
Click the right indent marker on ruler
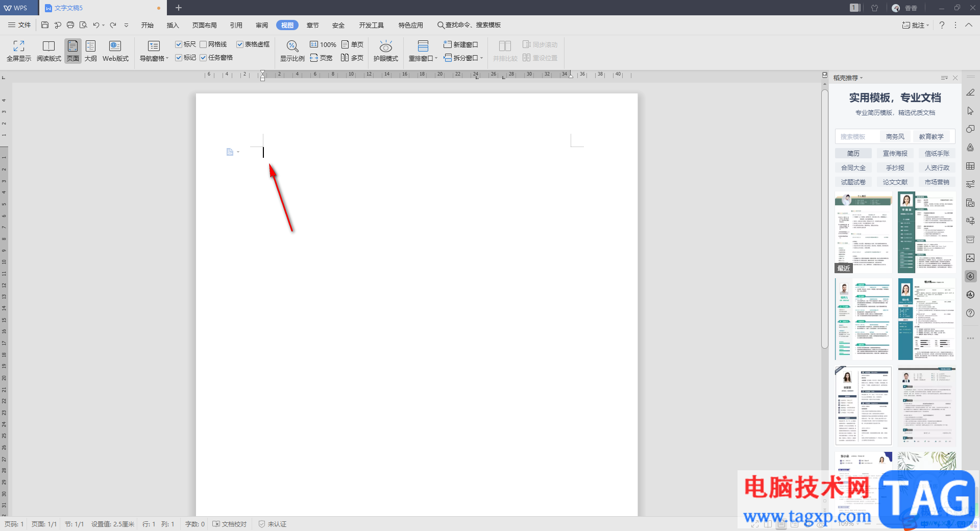pyautogui.click(x=571, y=76)
